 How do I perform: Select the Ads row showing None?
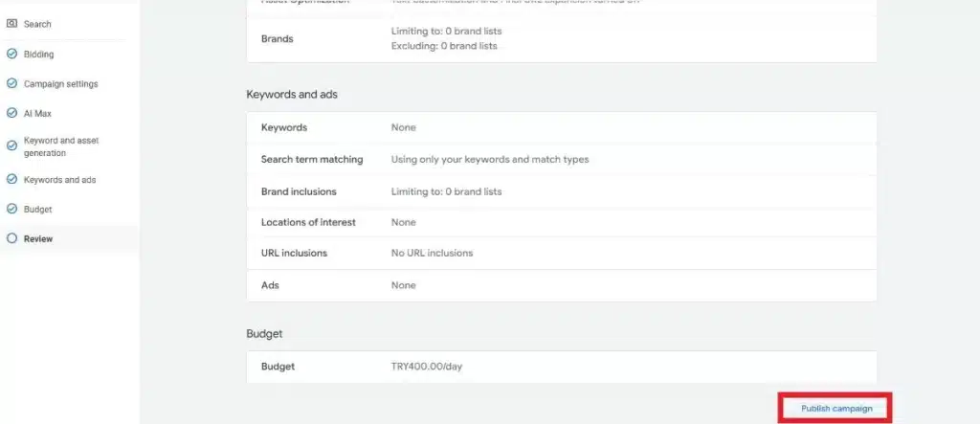pos(270,285)
